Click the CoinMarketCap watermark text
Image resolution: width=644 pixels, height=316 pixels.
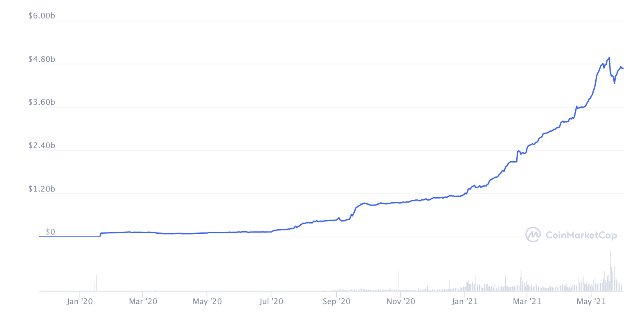pos(581,235)
